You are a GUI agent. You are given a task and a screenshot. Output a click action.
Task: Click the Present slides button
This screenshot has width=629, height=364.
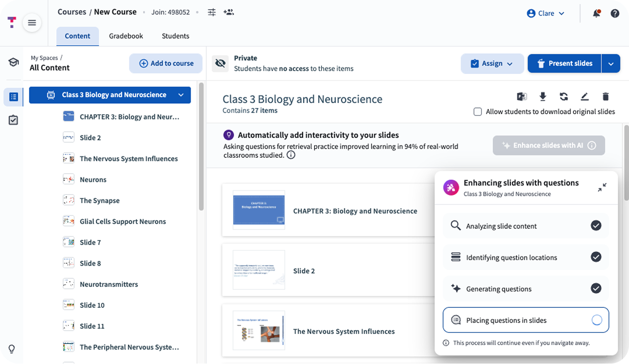(x=564, y=63)
